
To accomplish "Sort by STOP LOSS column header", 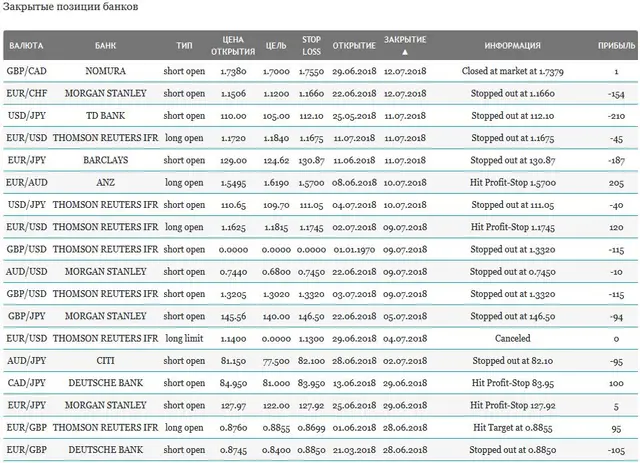I will pos(311,46).
